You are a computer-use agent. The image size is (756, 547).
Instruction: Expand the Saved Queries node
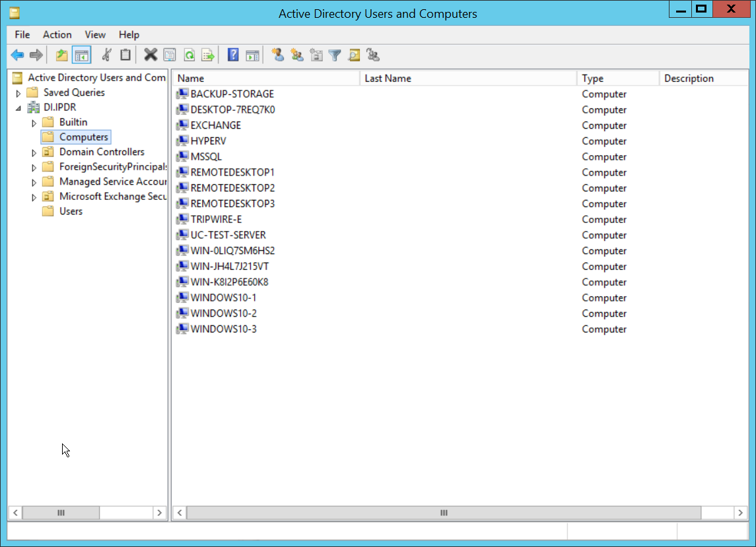(x=18, y=93)
